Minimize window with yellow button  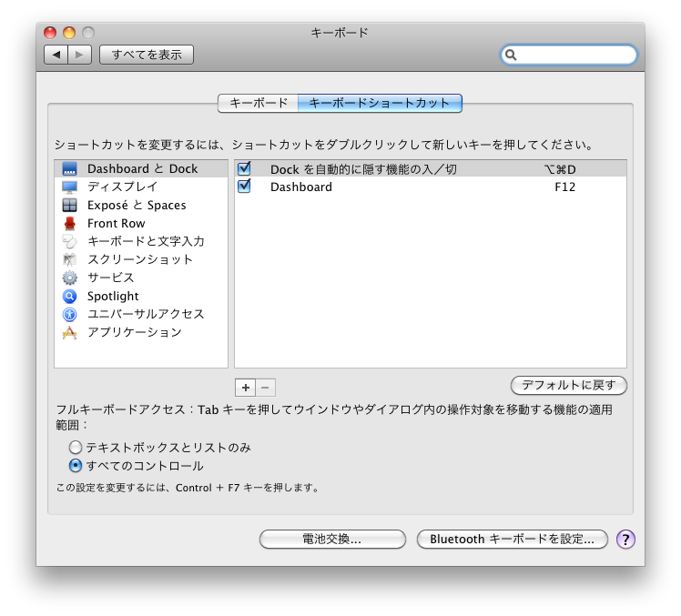(x=69, y=33)
